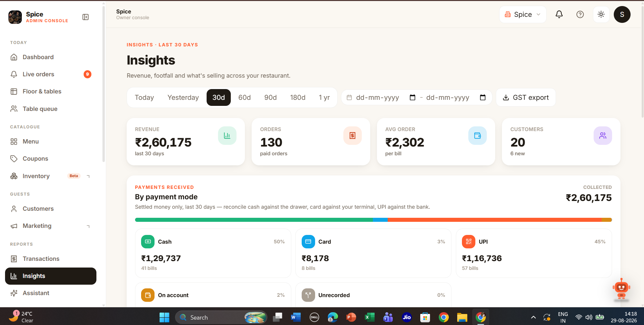Click the Revenue bar chart icon

tap(227, 135)
